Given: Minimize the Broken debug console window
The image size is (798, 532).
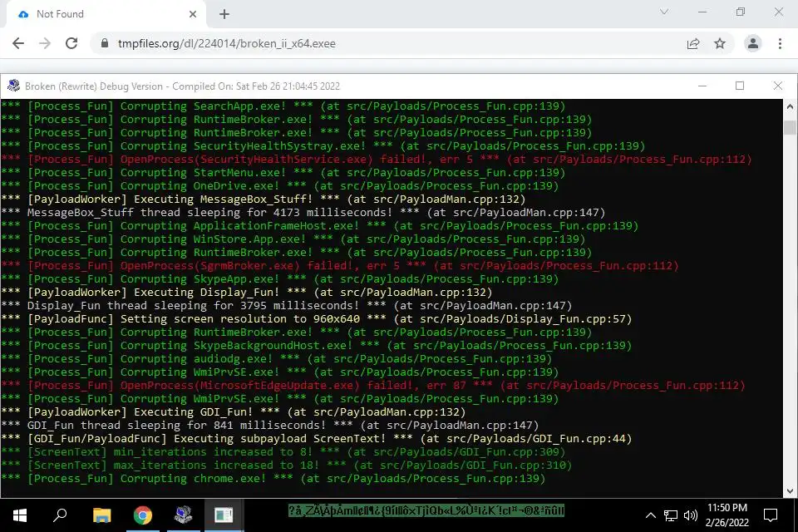Looking at the screenshot, I should click(702, 86).
